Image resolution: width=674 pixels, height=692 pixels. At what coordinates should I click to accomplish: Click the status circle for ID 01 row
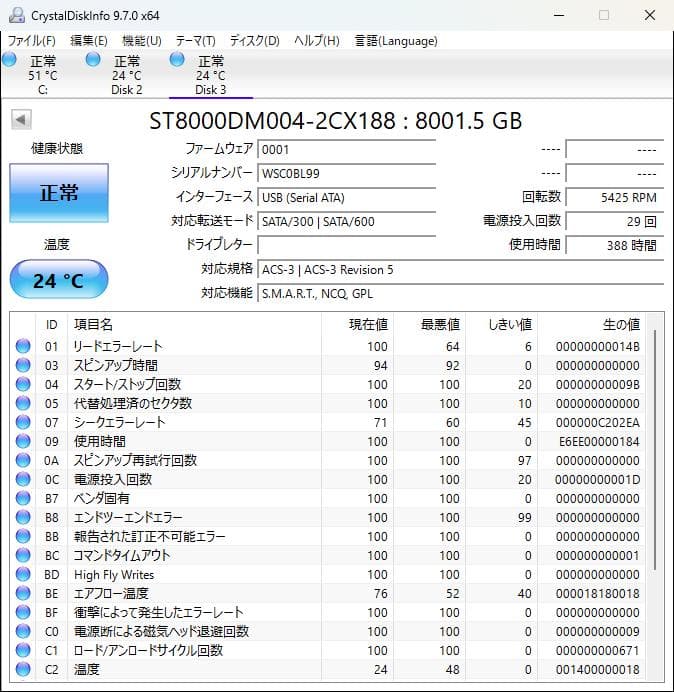[23, 346]
